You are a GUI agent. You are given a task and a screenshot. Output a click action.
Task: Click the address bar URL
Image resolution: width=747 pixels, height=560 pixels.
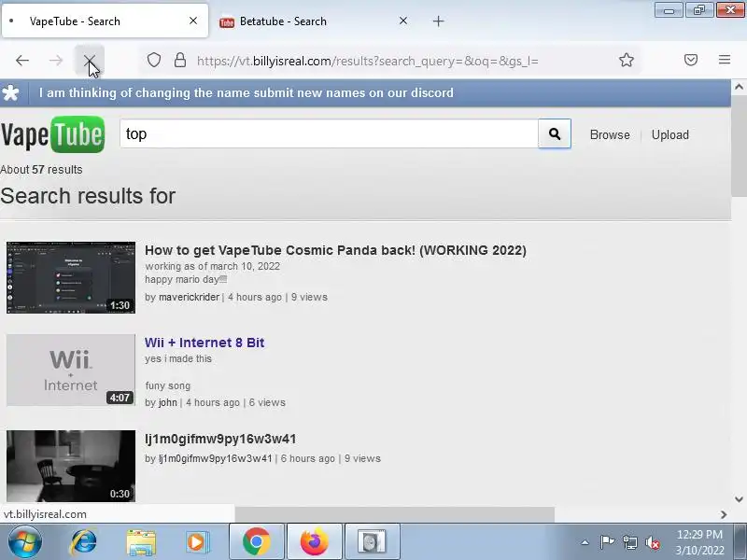[367, 61]
